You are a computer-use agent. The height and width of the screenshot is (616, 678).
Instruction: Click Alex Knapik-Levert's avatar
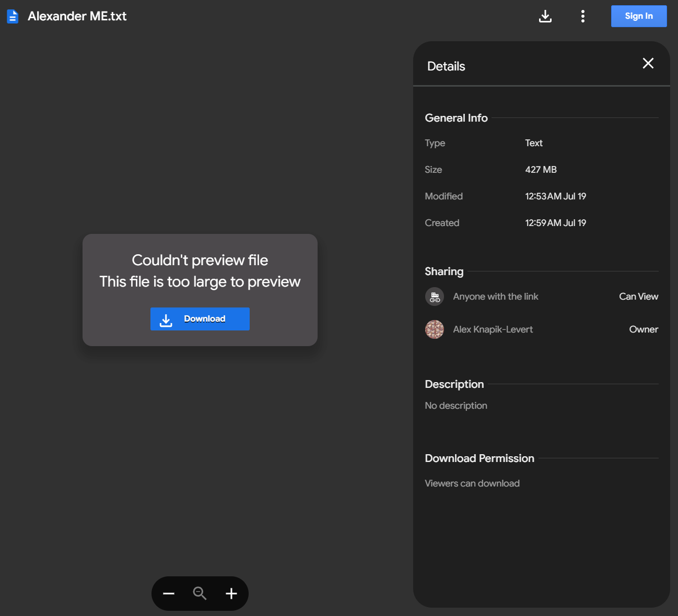coord(435,329)
